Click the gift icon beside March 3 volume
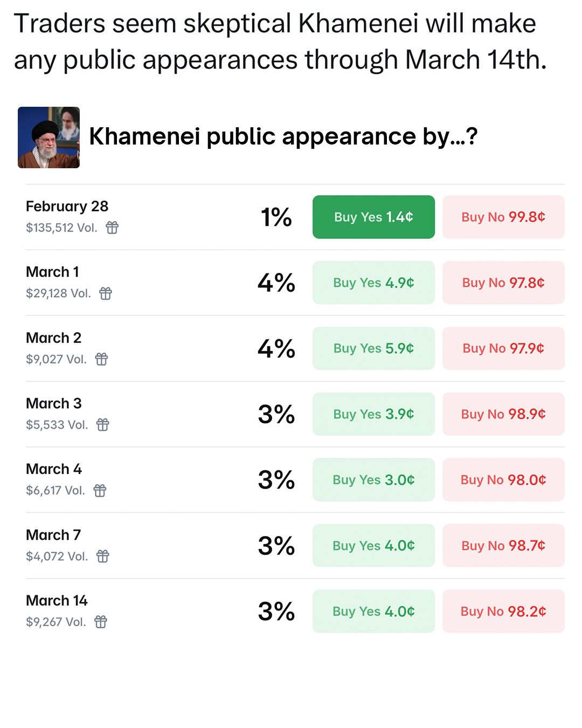The image size is (582, 728). point(102,425)
